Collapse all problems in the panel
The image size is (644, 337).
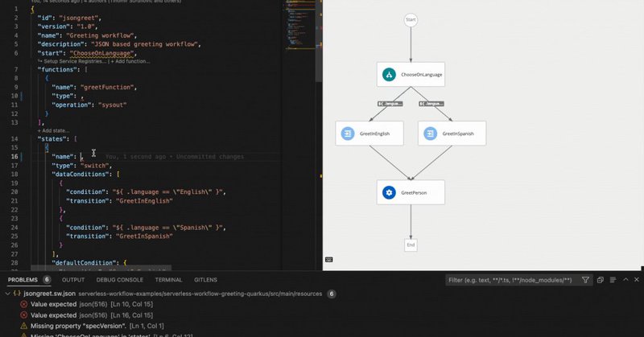600,280
